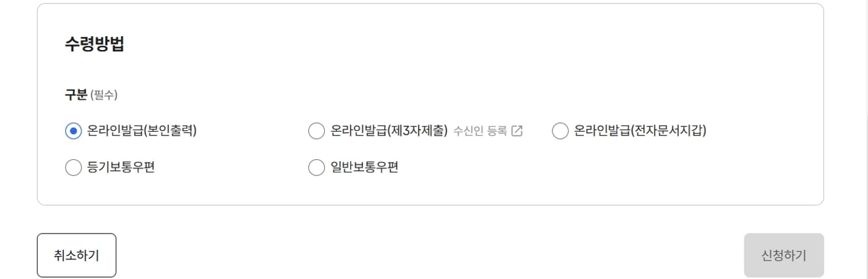Select the 등기보통우편 radio button
868x279 pixels.
pyautogui.click(x=73, y=168)
